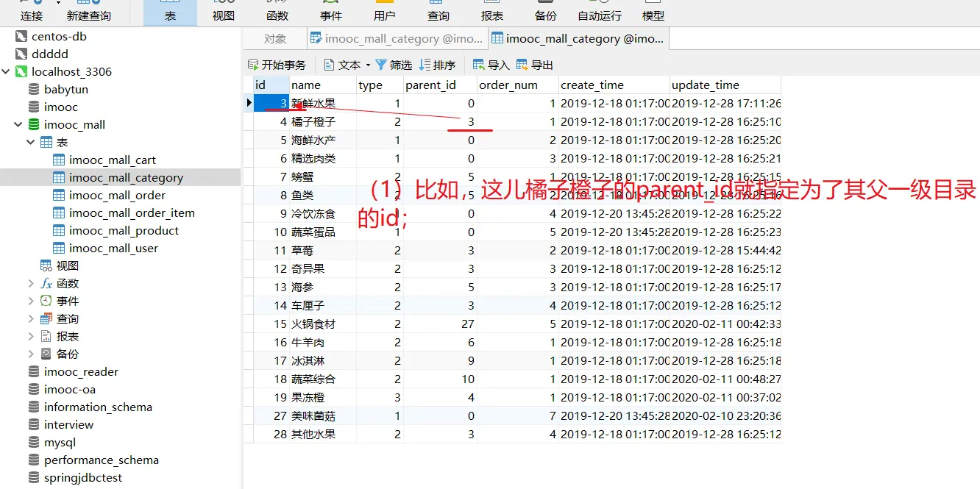Expand the 函数 tree node
Screen dimensions: 980x489
click(31, 283)
